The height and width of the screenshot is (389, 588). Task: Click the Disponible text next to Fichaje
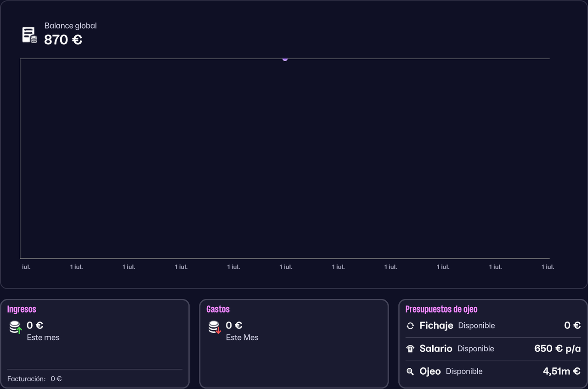tap(476, 326)
